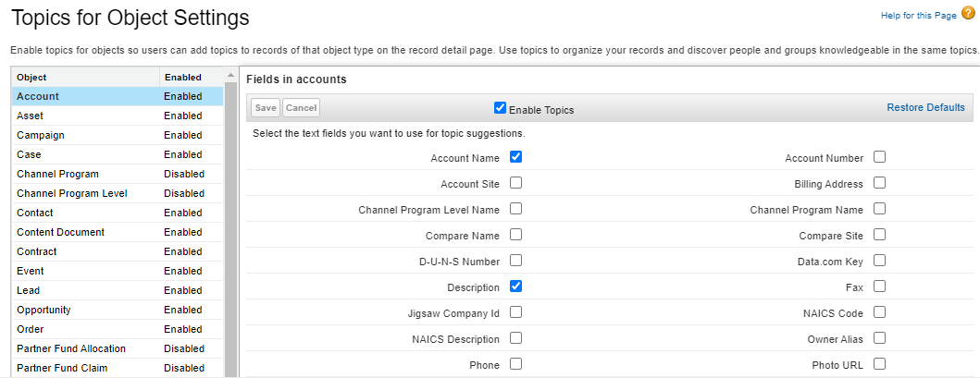The height and width of the screenshot is (378, 980).
Task: Tick the NAICS Code checkbox
Action: [x=879, y=312]
